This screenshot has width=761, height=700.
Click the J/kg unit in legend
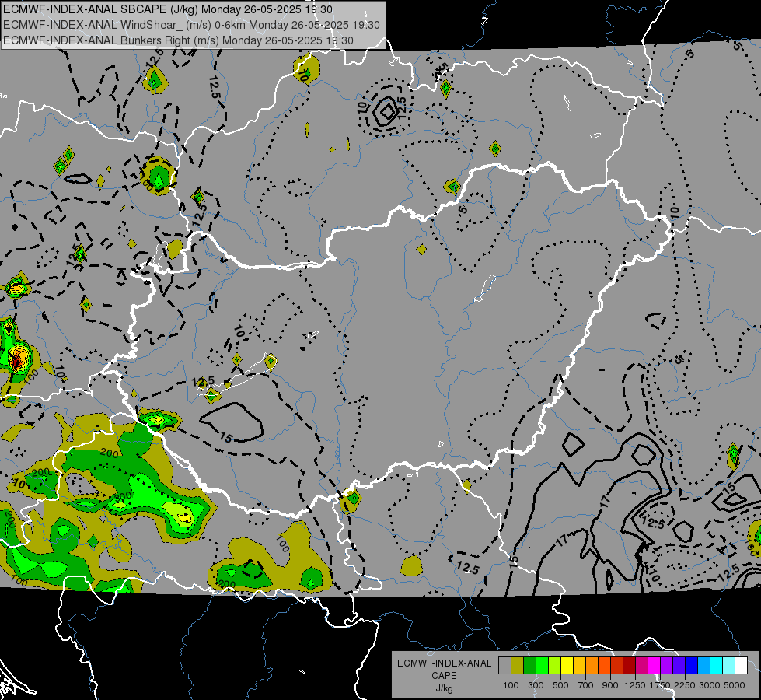click(x=444, y=688)
